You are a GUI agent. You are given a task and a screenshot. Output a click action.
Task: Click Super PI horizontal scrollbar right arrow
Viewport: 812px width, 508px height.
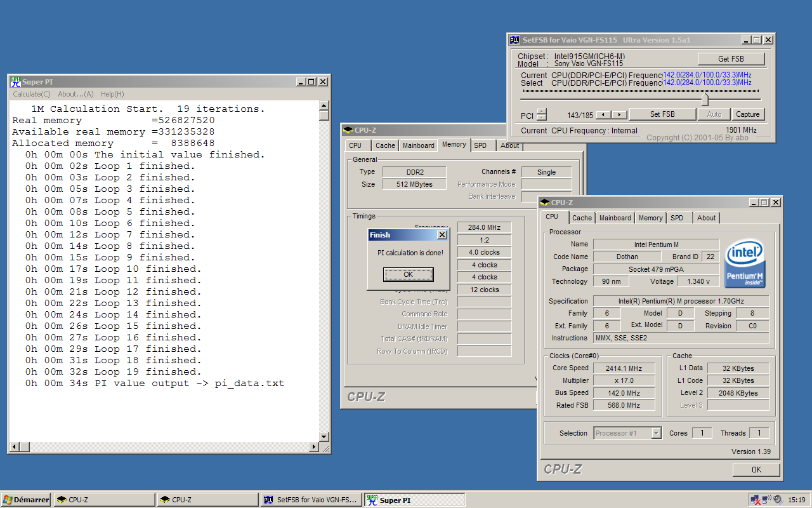[x=313, y=447]
